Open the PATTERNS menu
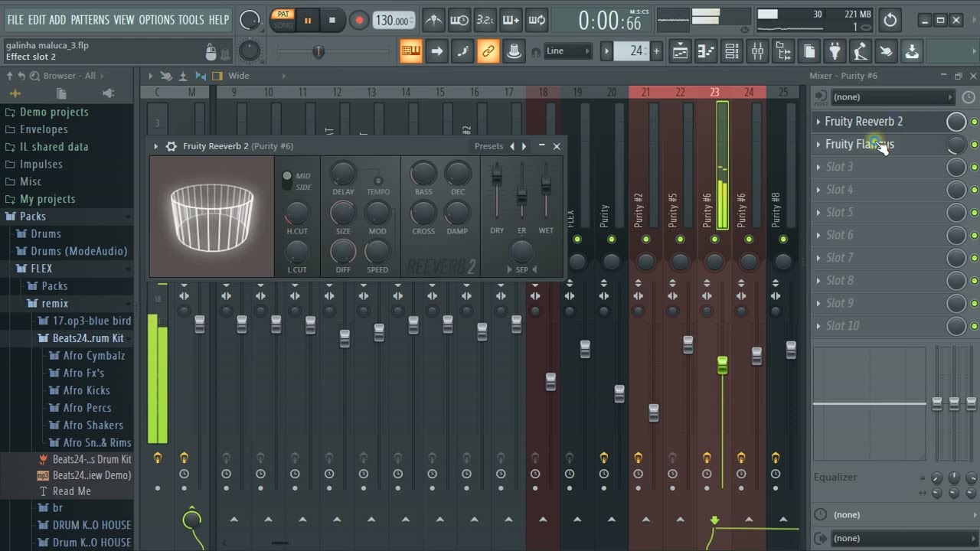The width and height of the screenshot is (980, 551). pyautogui.click(x=90, y=20)
